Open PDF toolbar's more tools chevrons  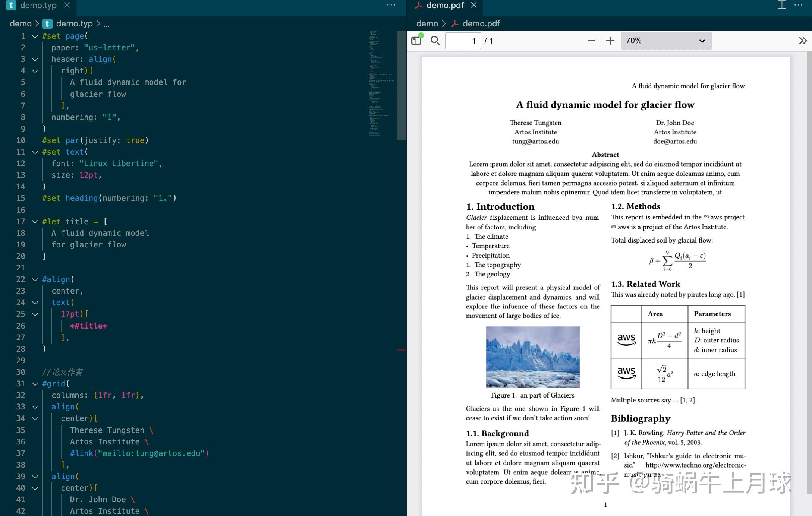803,41
